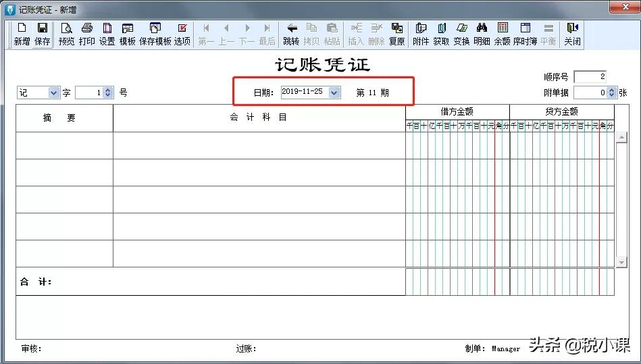Click the 合计 total label
The width and height of the screenshot is (641, 364).
pos(36,282)
